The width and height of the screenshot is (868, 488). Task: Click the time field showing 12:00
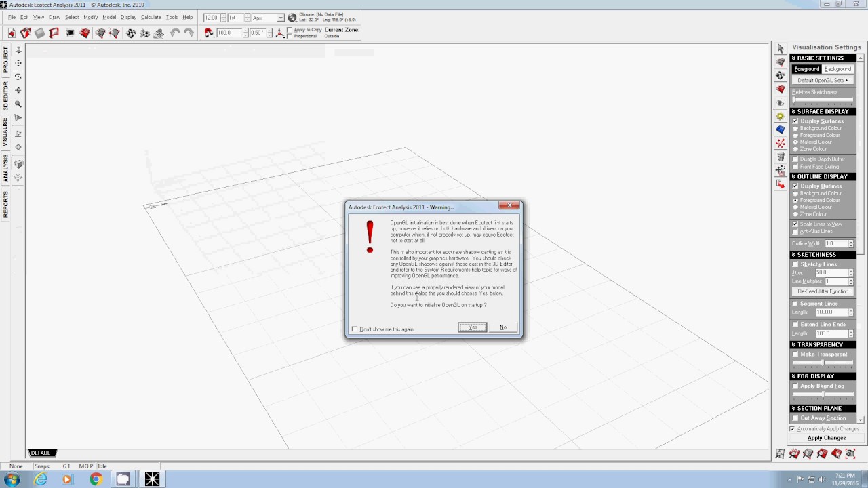point(212,18)
